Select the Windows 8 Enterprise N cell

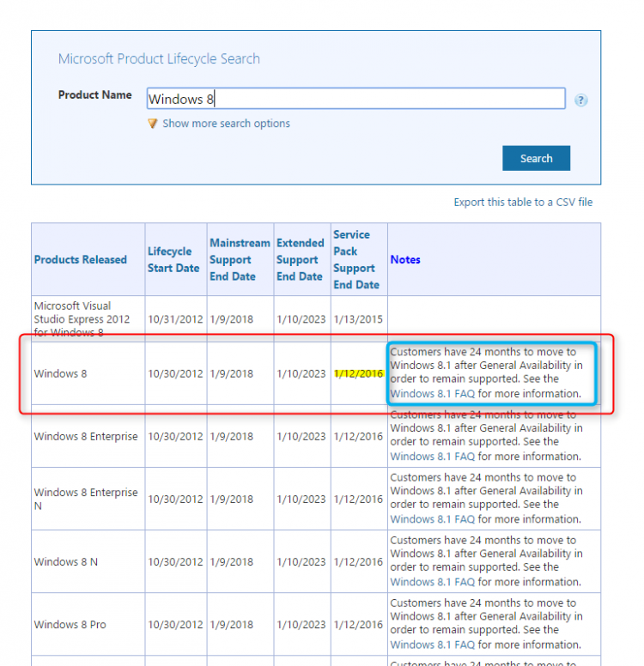(86, 499)
